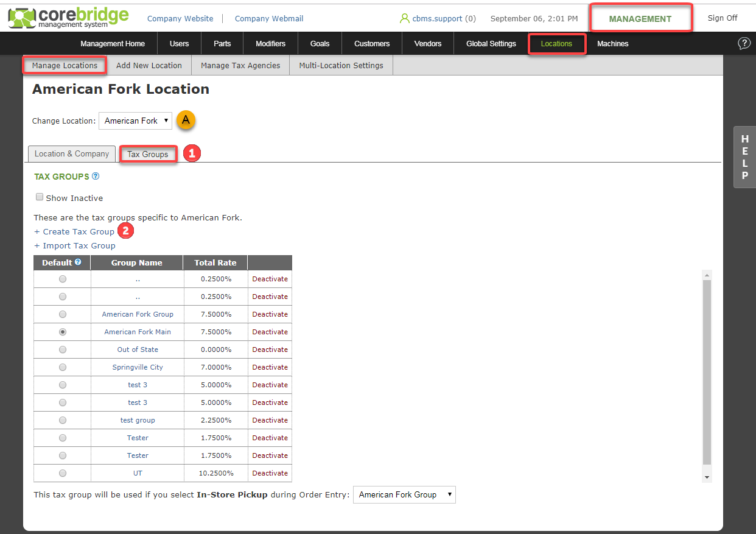
Task: Deactivate the UT tax group
Action: pyautogui.click(x=270, y=473)
